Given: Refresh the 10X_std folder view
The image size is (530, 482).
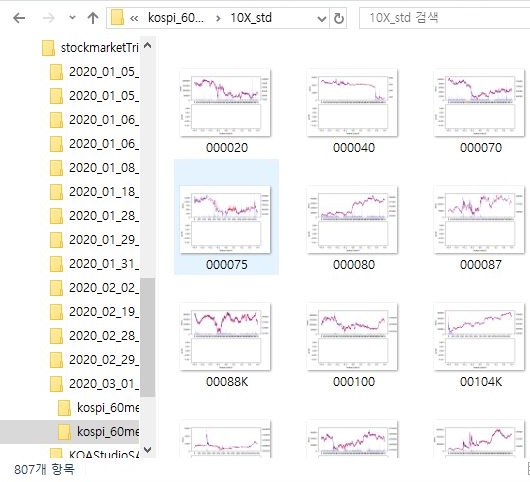Looking at the screenshot, I should pos(339,18).
